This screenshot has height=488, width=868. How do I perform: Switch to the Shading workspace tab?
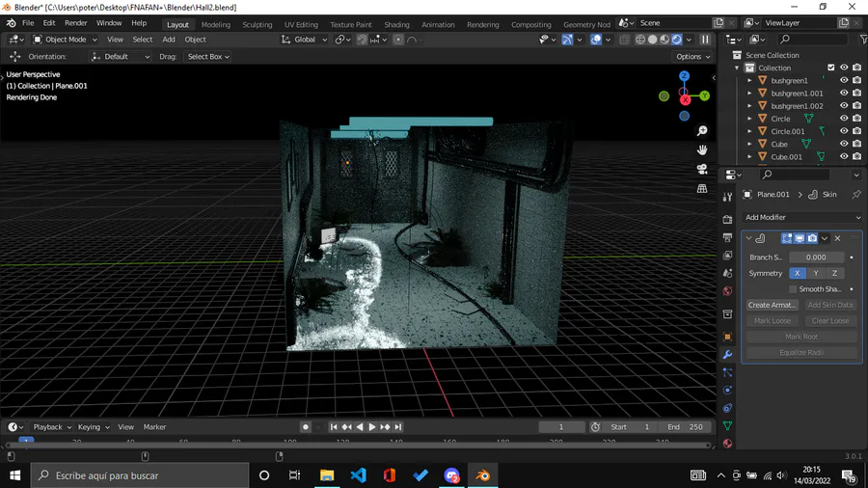coord(396,24)
